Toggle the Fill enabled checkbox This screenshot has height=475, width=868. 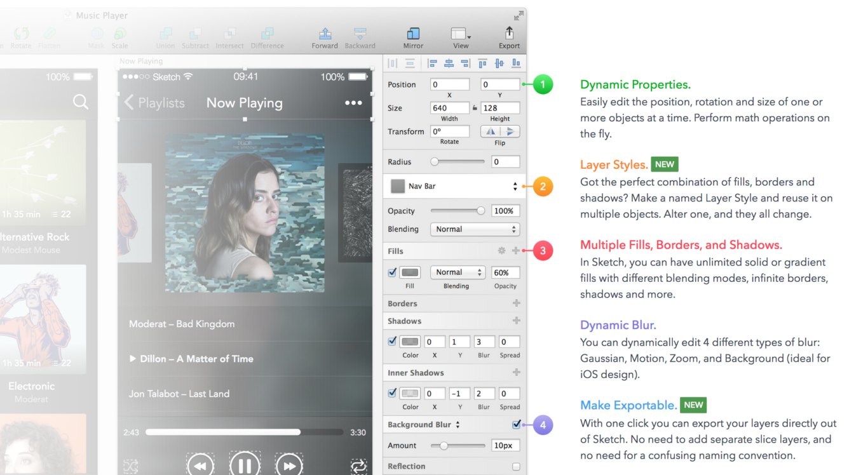[392, 272]
